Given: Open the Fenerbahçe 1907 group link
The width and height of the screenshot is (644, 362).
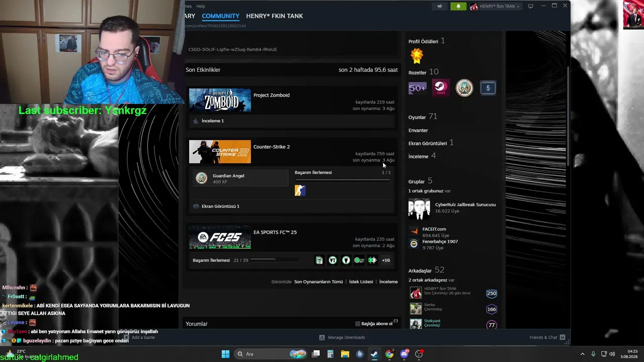Looking at the screenshot, I should pyautogui.click(x=440, y=241).
